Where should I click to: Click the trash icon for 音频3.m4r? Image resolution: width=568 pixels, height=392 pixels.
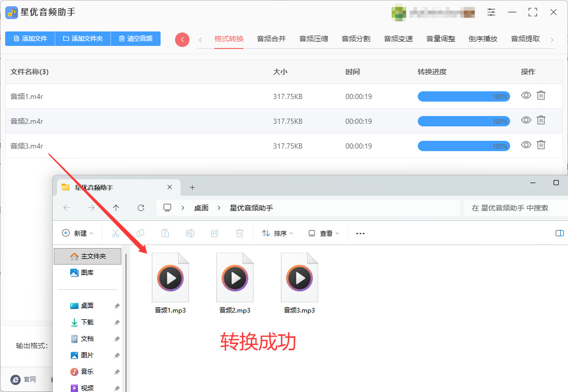click(541, 145)
